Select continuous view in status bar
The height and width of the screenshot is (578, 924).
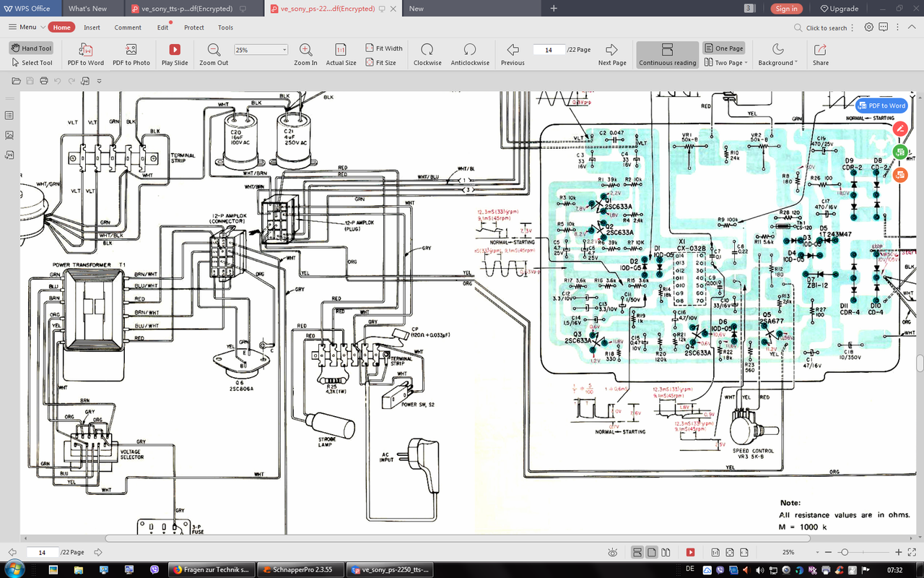pyautogui.click(x=637, y=552)
